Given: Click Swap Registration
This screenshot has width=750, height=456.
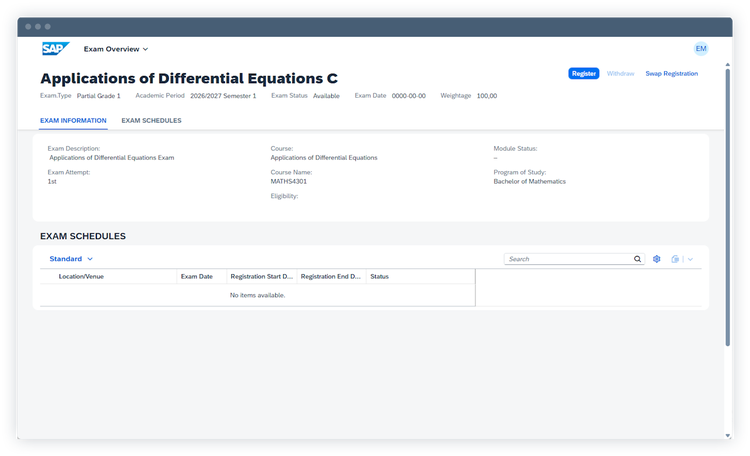Looking at the screenshot, I should pos(672,73).
